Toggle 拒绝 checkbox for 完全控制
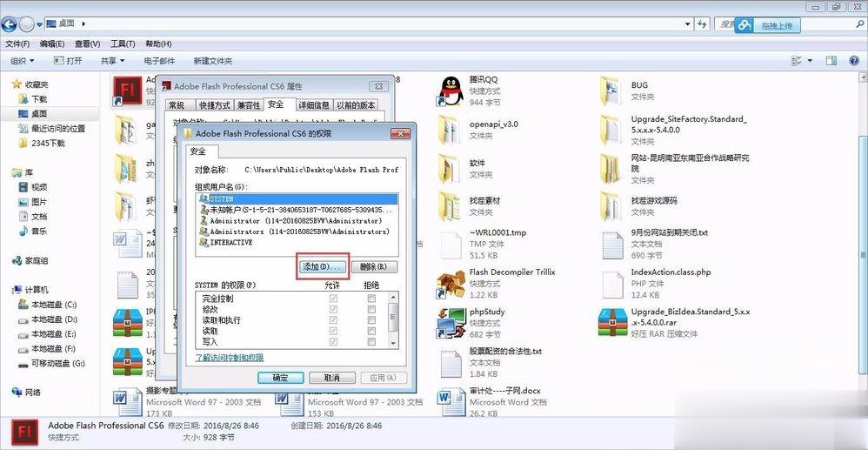Image resolution: width=868 pixels, height=450 pixels. (371, 299)
